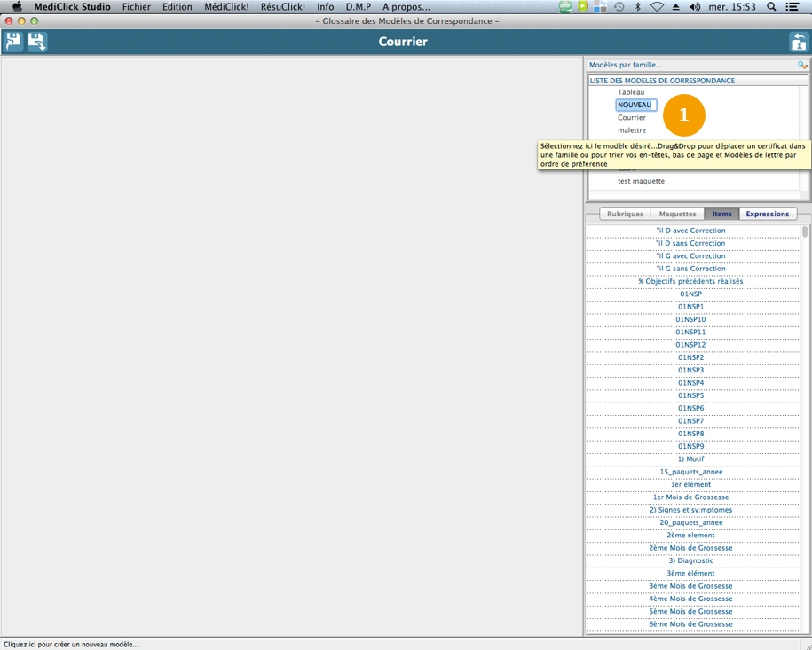Open the RésuClick! menu
The image size is (812, 650).
[282, 7]
